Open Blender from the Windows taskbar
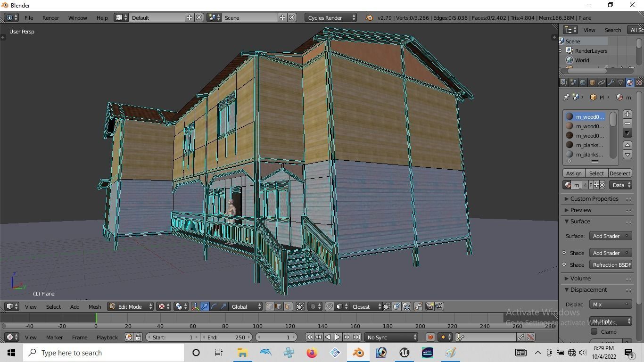Image resolution: width=644 pixels, height=362 pixels. pyautogui.click(x=358, y=353)
